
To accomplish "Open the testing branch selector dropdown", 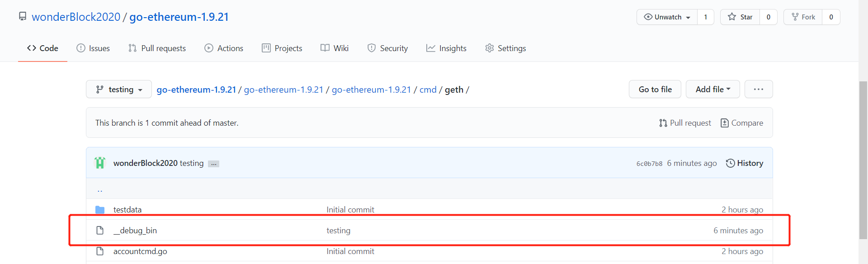I will click(119, 90).
